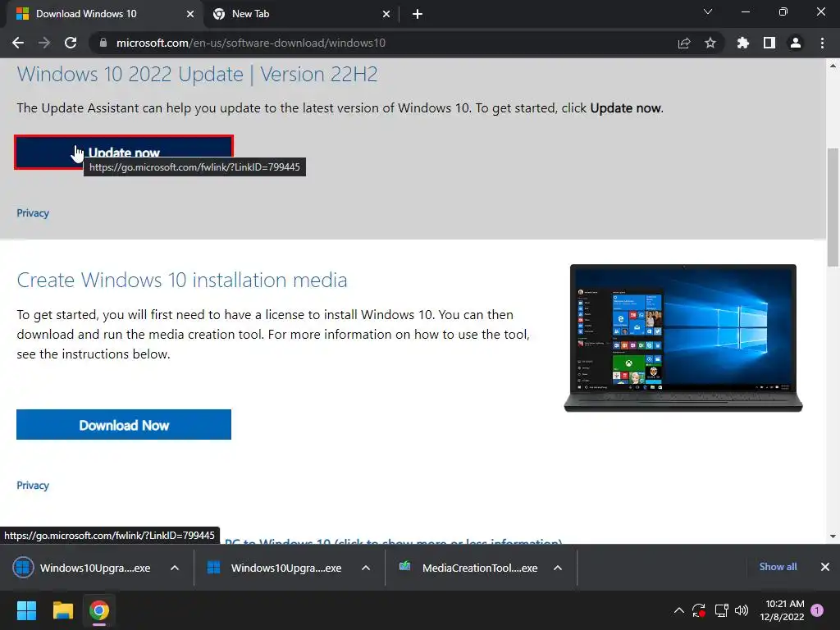Image resolution: width=840 pixels, height=630 pixels.
Task: Click the page scrollbar up arrow
Action: (x=833, y=66)
